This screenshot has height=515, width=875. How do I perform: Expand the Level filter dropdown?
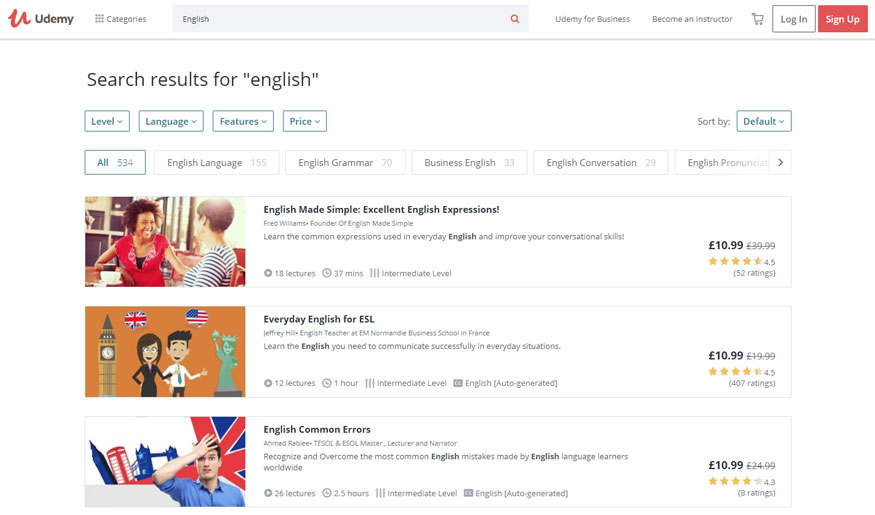(107, 121)
